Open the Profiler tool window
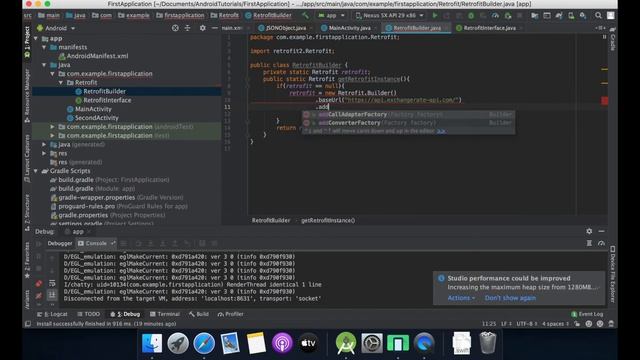This screenshot has width=640, height=360. click(231, 314)
